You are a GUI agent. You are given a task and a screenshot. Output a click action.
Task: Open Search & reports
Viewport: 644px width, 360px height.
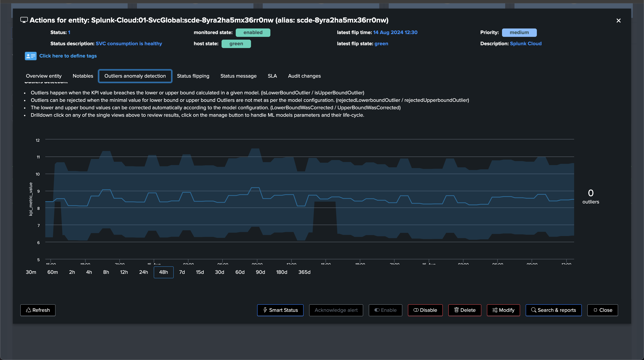coord(553,310)
